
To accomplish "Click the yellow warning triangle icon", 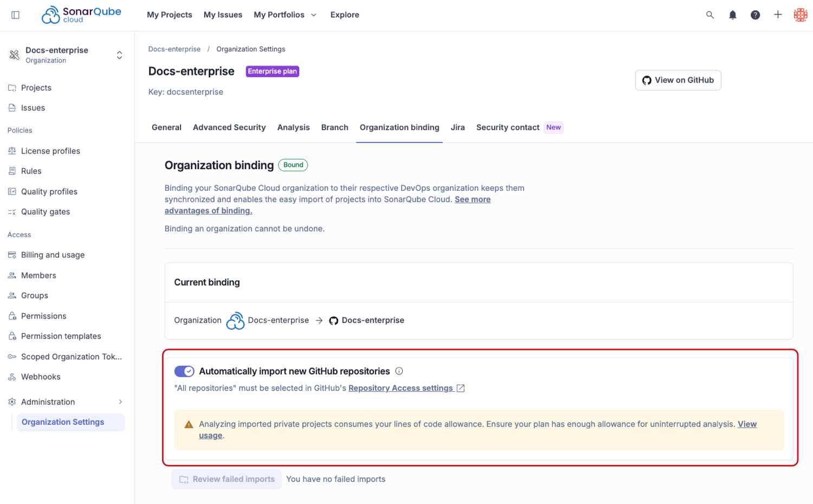I will (189, 424).
